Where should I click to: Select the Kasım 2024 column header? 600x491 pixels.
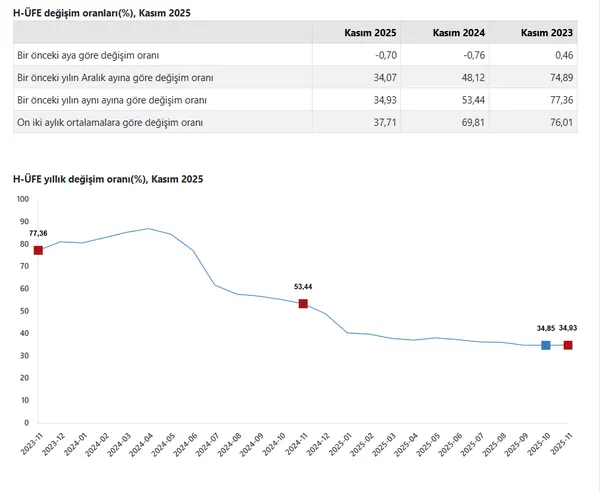point(458,33)
